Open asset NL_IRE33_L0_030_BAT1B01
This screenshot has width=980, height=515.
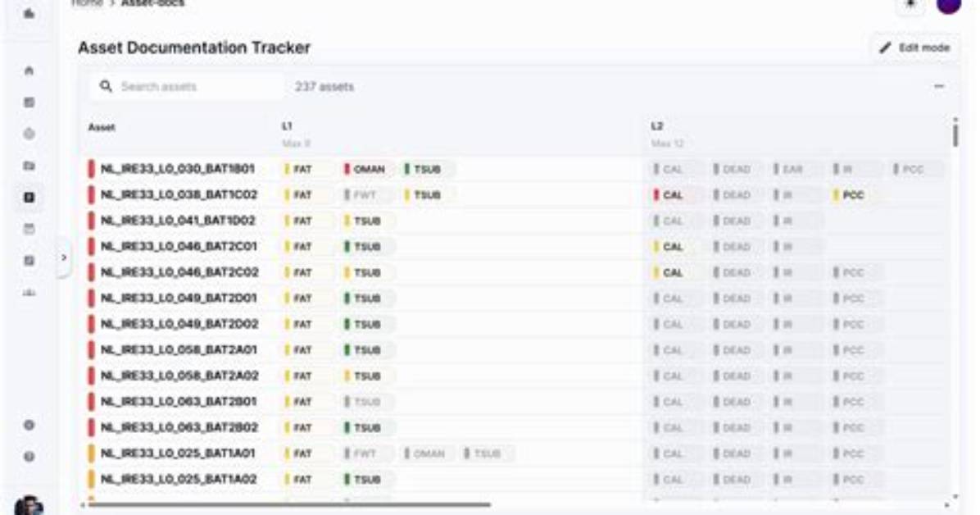178,169
